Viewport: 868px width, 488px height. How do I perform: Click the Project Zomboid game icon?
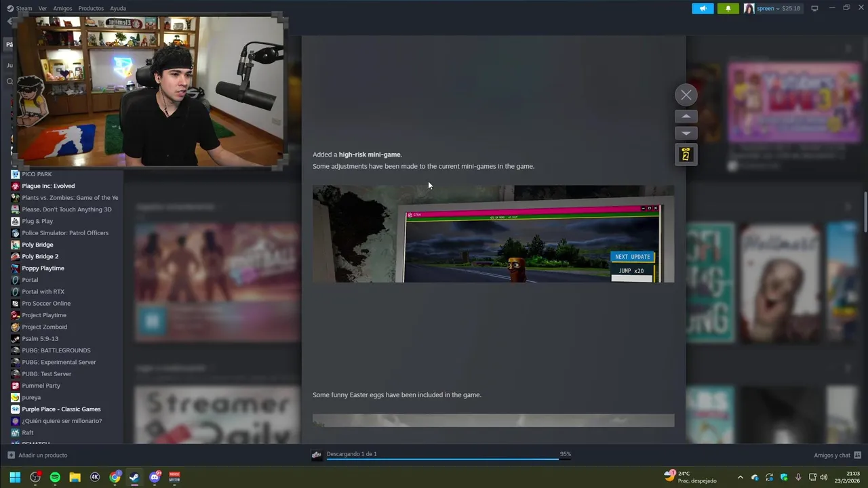point(15,327)
